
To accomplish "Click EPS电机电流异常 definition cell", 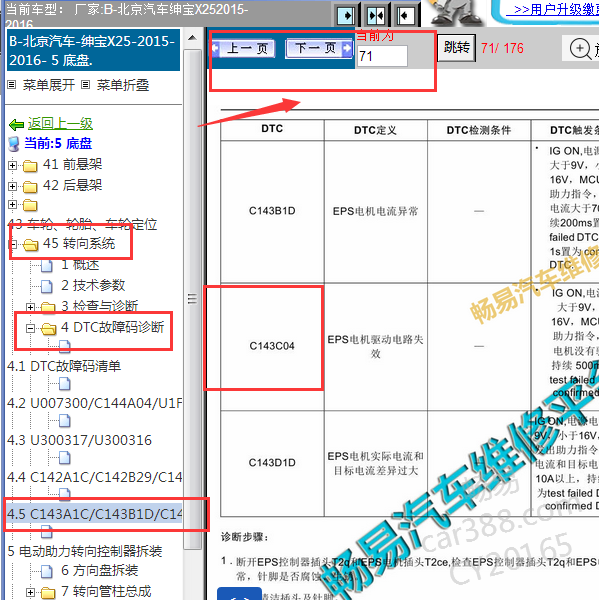I will click(375, 211).
